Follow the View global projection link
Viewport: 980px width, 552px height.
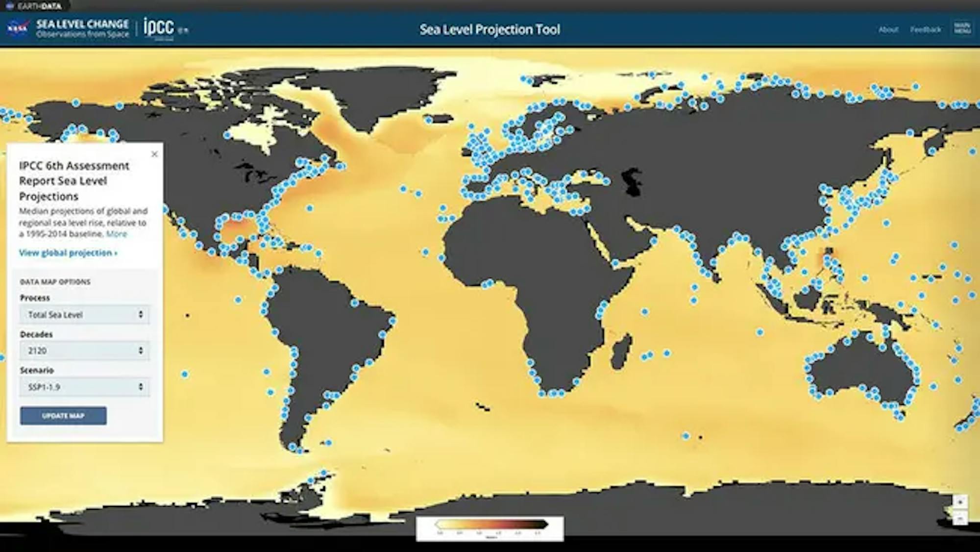click(68, 253)
